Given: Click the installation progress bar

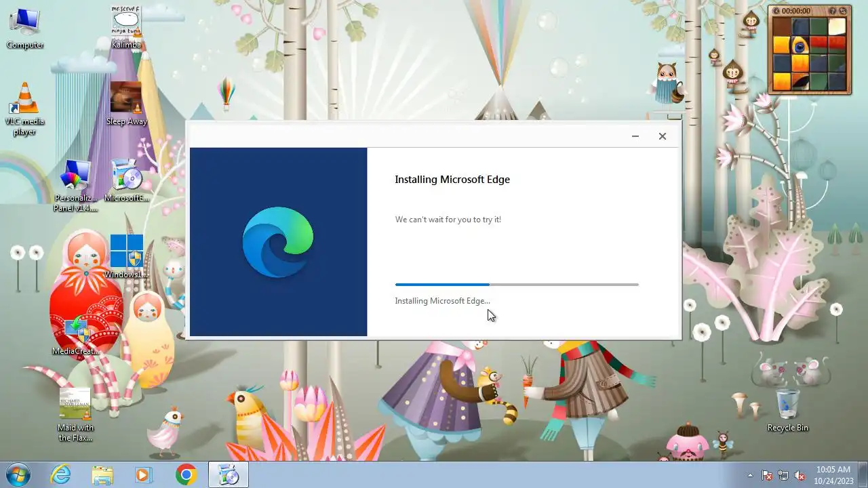Looking at the screenshot, I should (x=517, y=285).
